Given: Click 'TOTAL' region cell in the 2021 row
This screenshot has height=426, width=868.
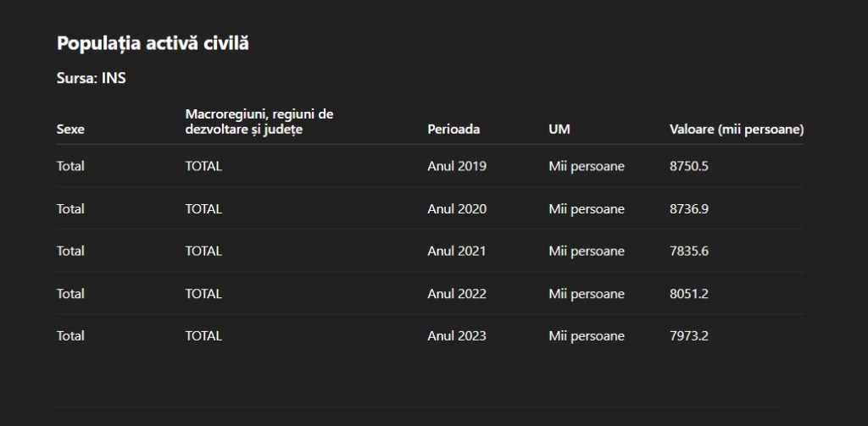Looking at the screenshot, I should coord(203,251).
